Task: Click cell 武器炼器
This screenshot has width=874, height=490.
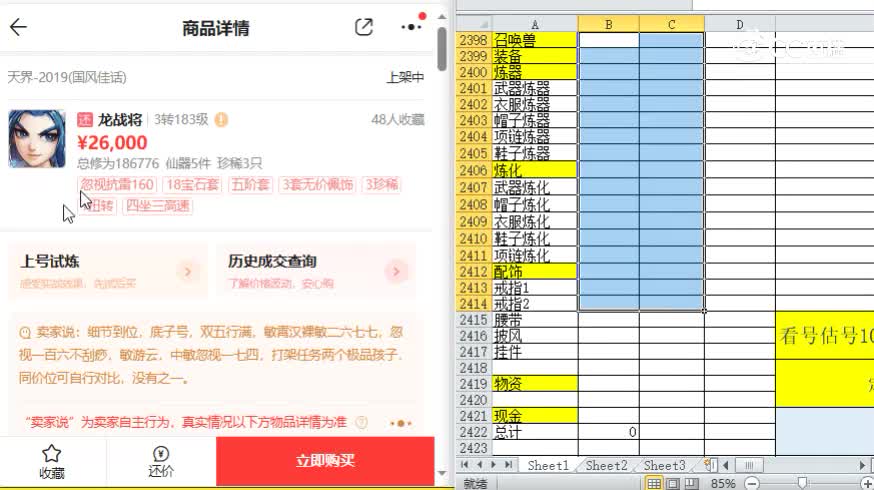Action: [x=535, y=88]
